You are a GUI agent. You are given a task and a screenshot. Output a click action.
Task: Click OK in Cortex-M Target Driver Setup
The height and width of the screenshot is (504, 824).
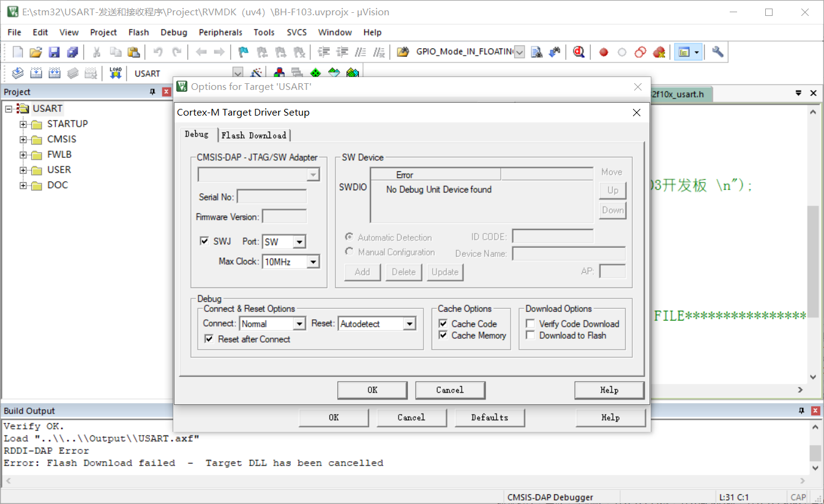(372, 390)
